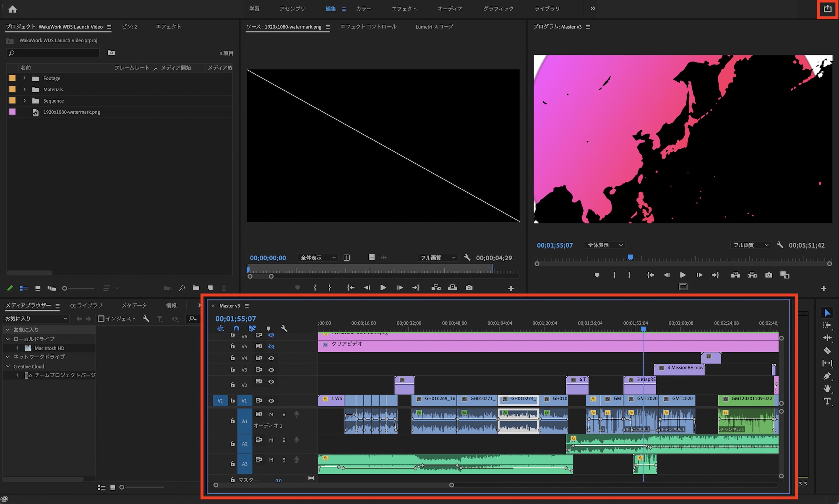Select the Razor tool in tools panel
Viewport: 839px width, 504px height.
coord(827,351)
